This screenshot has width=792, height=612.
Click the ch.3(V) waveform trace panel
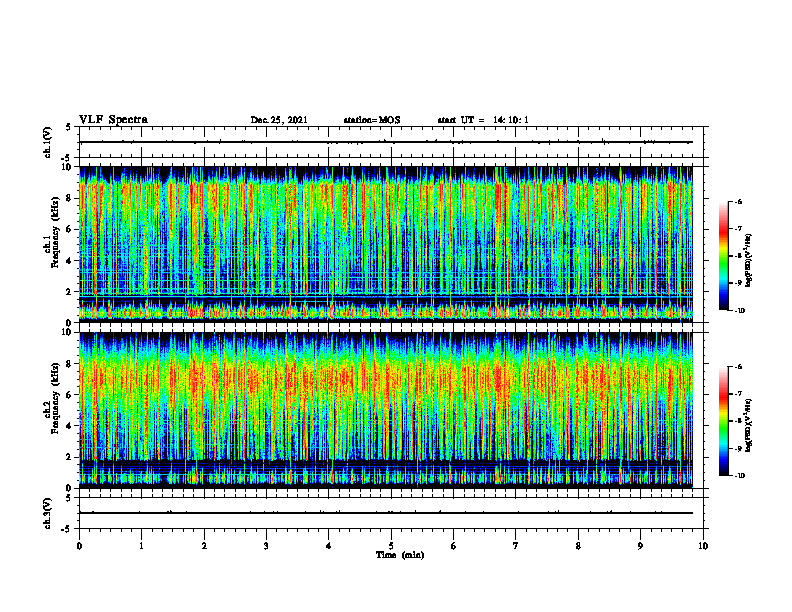click(x=391, y=513)
